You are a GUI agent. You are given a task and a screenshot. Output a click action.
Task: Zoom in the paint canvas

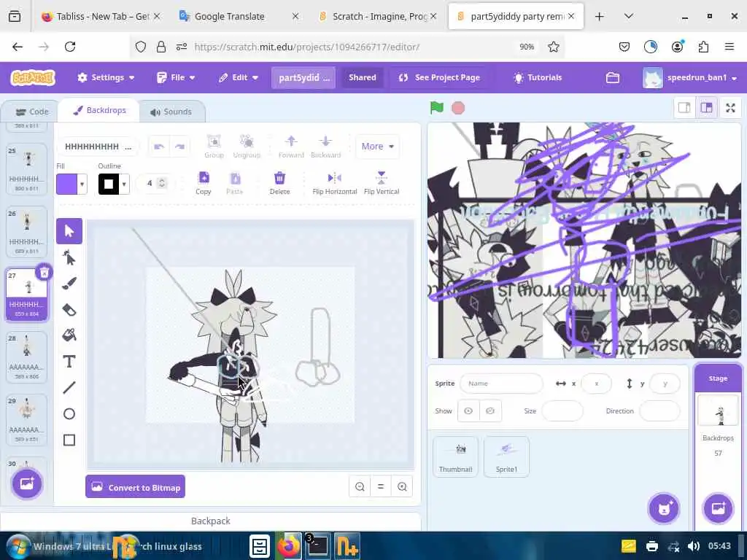tap(402, 486)
